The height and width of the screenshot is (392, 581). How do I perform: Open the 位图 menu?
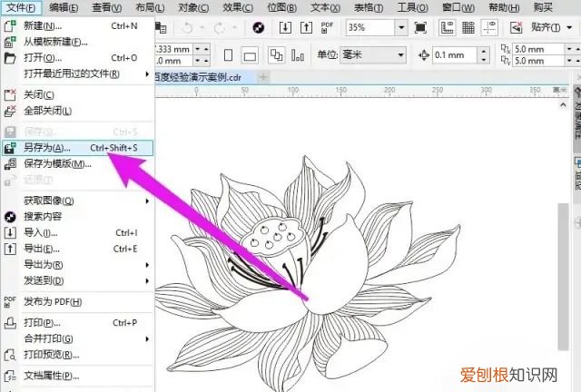(x=281, y=7)
